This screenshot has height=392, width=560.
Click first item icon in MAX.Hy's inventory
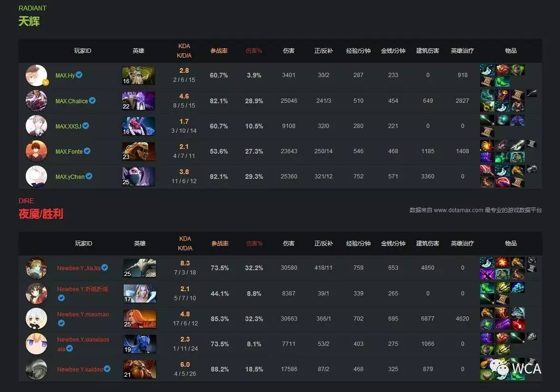(487, 69)
